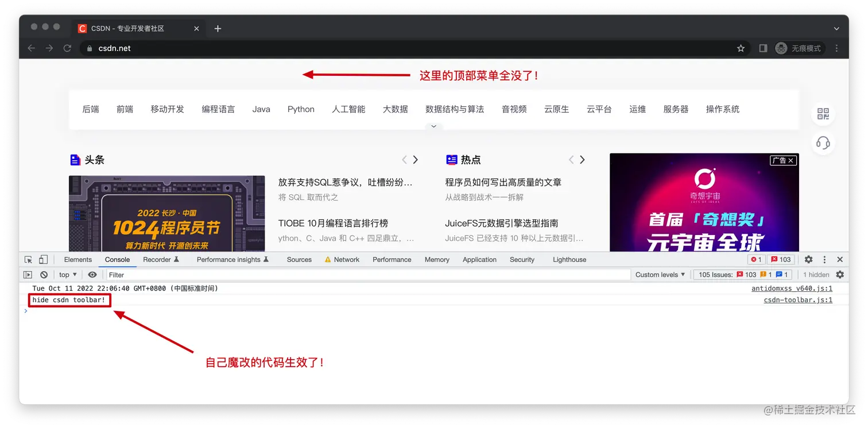The image size is (868, 428).
Task: Switch to the Application tab
Action: (x=479, y=260)
